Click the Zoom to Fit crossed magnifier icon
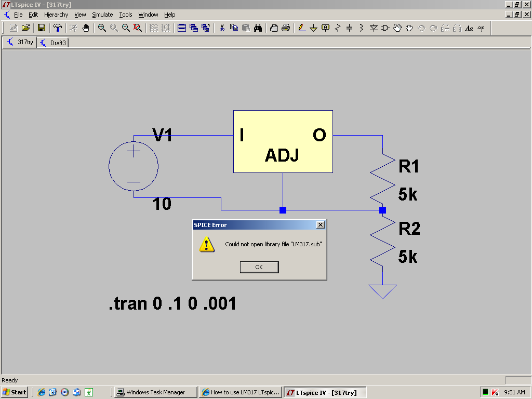 (137, 28)
